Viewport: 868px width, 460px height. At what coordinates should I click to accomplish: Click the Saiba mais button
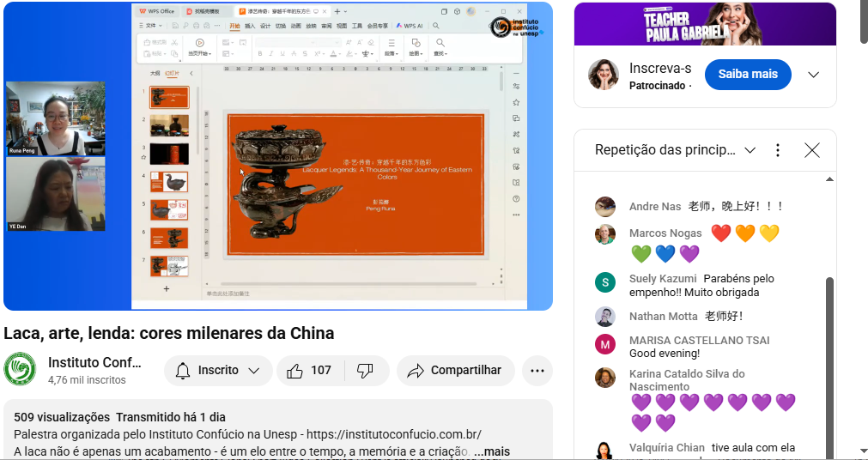(748, 74)
